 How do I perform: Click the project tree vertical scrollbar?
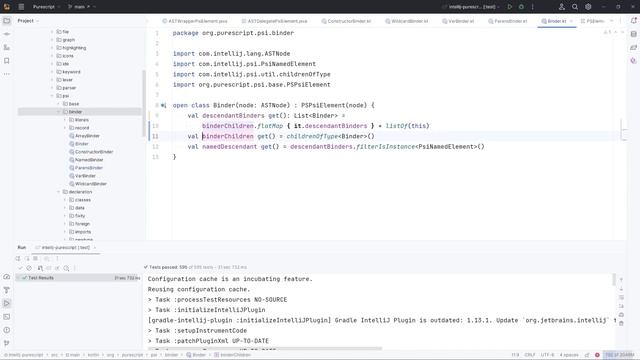point(143,104)
